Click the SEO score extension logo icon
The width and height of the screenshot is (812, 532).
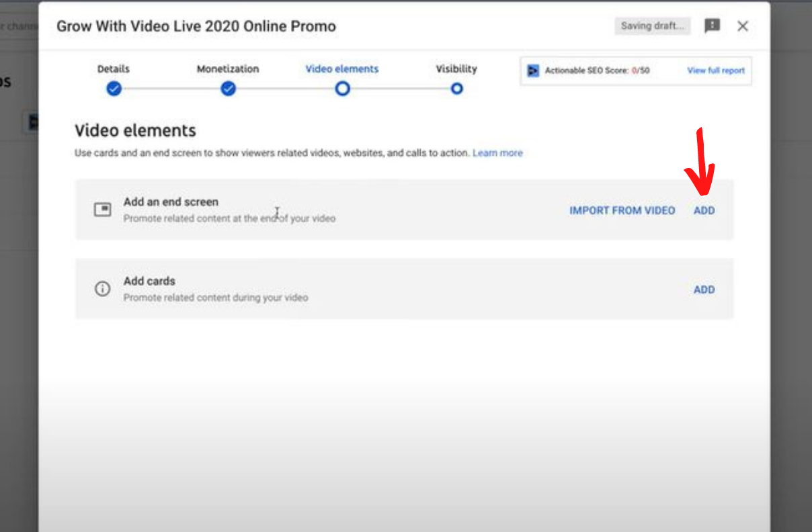(533, 71)
